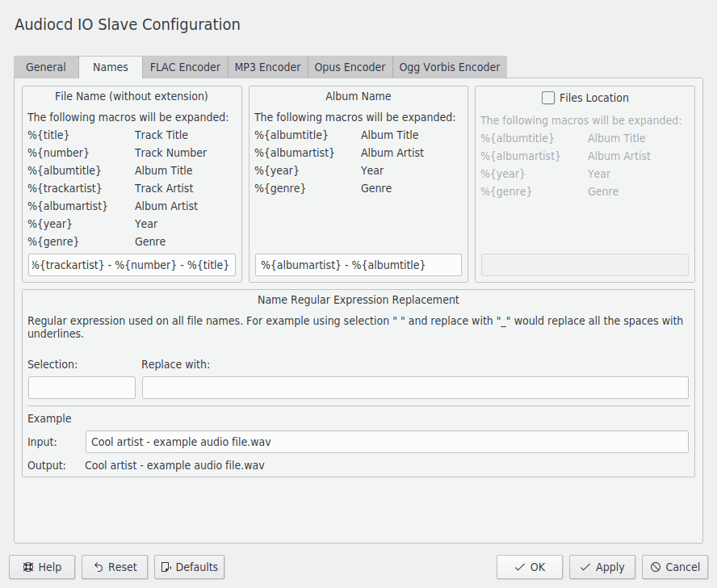Click the Cancel circle icon
This screenshot has width=717, height=588.
pyautogui.click(x=656, y=567)
